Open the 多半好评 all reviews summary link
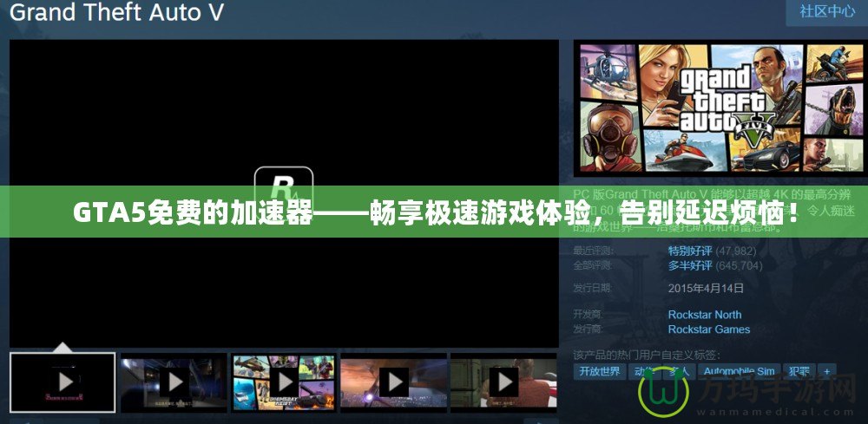This screenshot has width=868, height=424. click(x=690, y=266)
